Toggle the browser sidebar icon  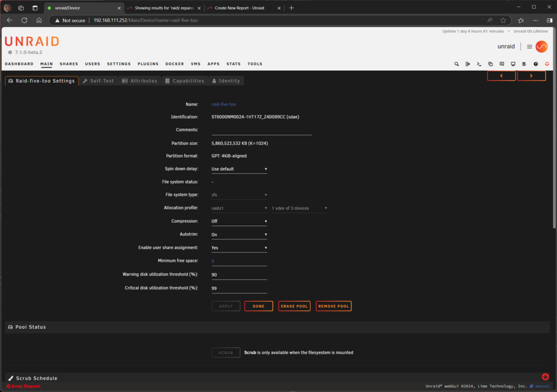550,20
